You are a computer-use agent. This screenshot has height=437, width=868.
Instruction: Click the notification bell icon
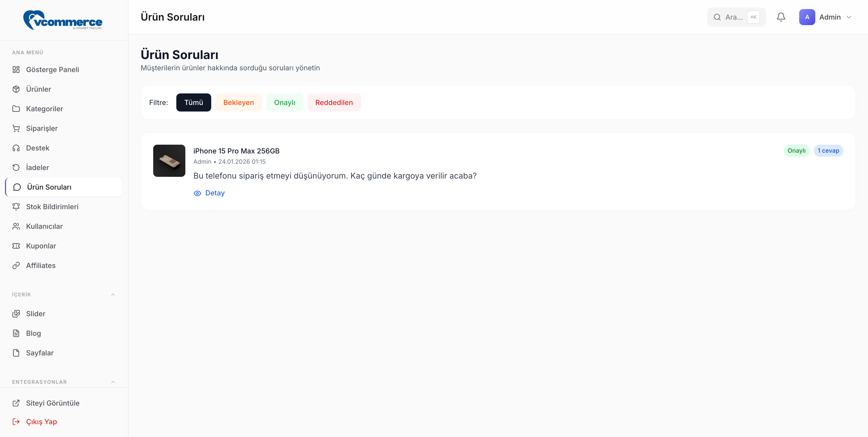(781, 17)
